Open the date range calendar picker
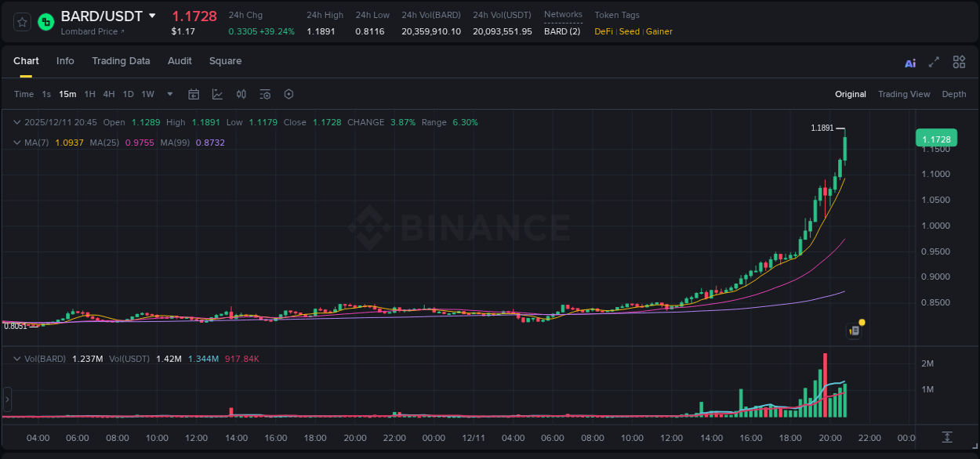The image size is (980, 459). [194, 93]
